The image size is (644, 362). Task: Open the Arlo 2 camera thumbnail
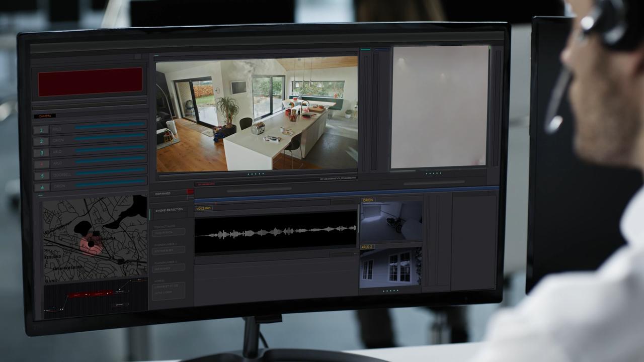[x=391, y=267]
